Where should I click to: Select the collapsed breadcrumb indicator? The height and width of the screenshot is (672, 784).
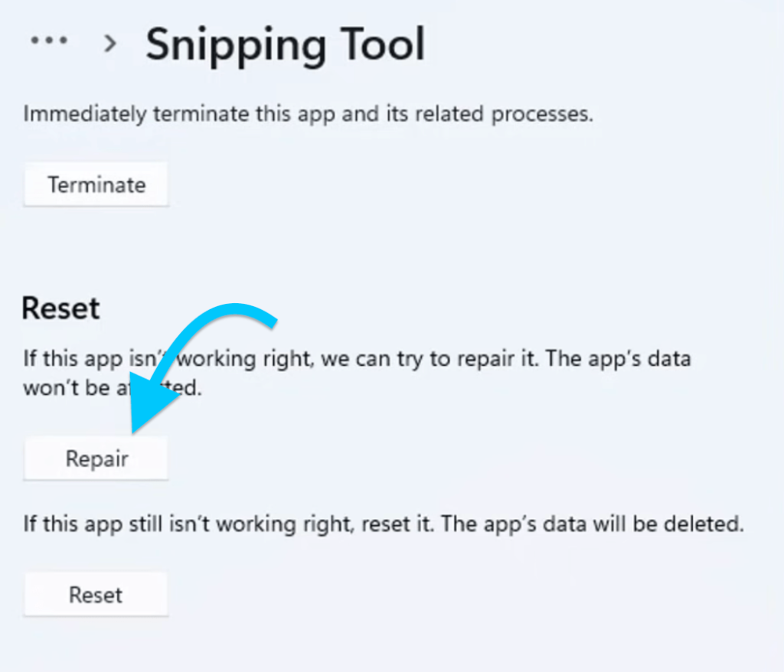[x=47, y=42]
